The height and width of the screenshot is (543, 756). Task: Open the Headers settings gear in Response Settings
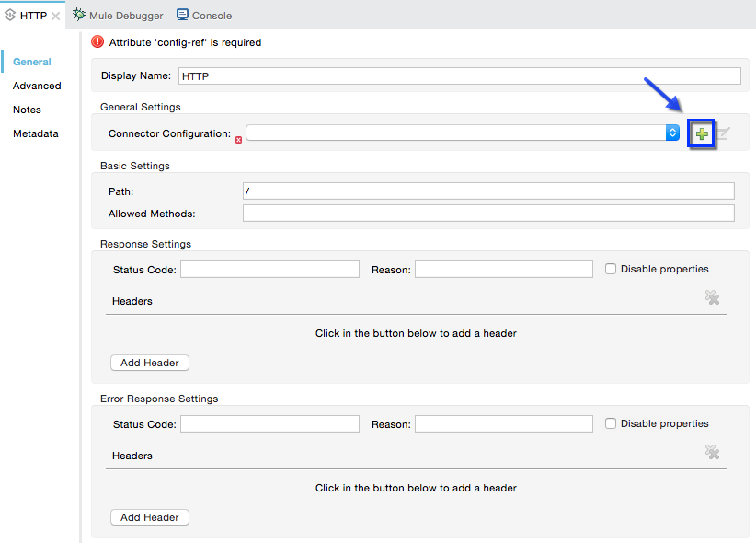pos(713,297)
